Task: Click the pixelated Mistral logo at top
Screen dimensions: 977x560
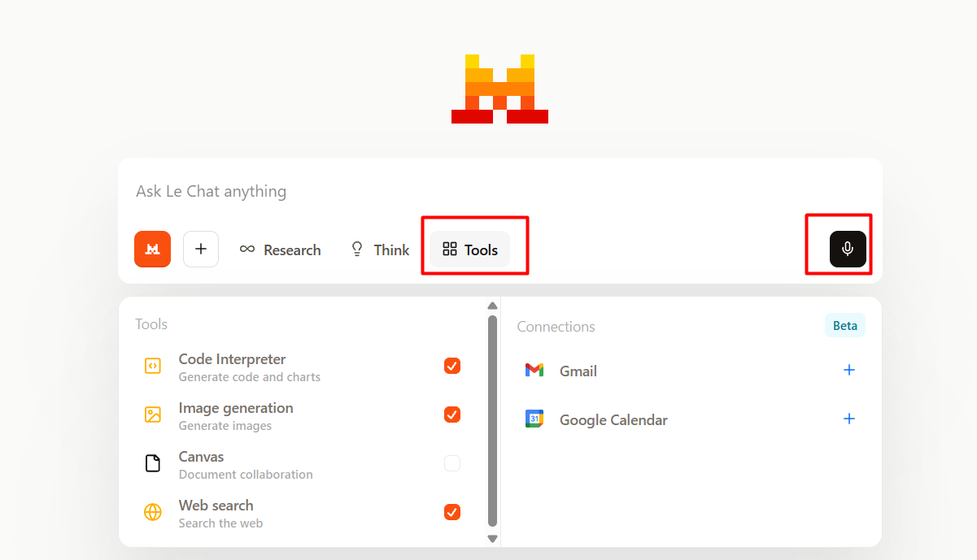Action: click(x=499, y=89)
